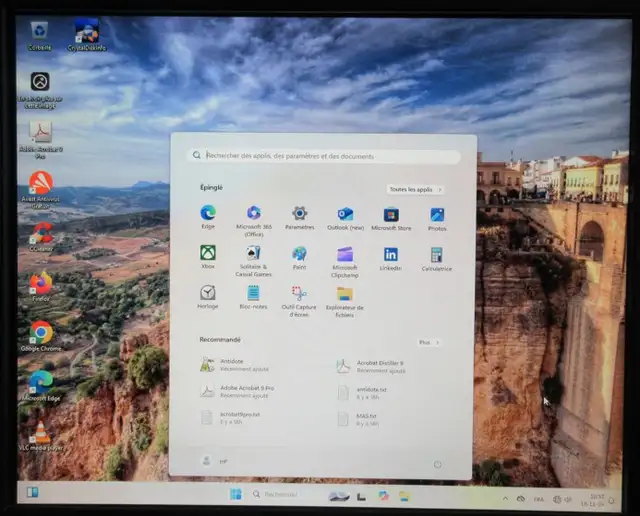The height and width of the screenshot is (516, 640).
Task: Open Paramètres from the pinned apps
Action: tap(300, 218)
